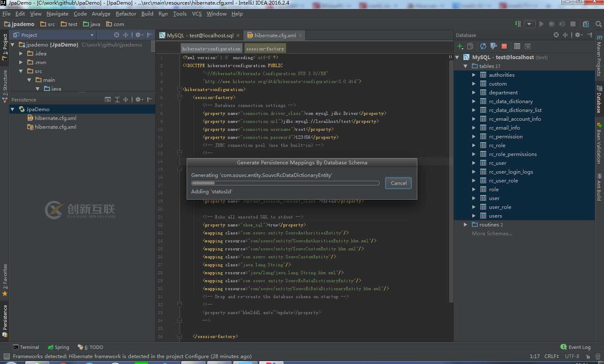Open the Project Structure icon in main toolbar
604x364 pixels.
586,24
